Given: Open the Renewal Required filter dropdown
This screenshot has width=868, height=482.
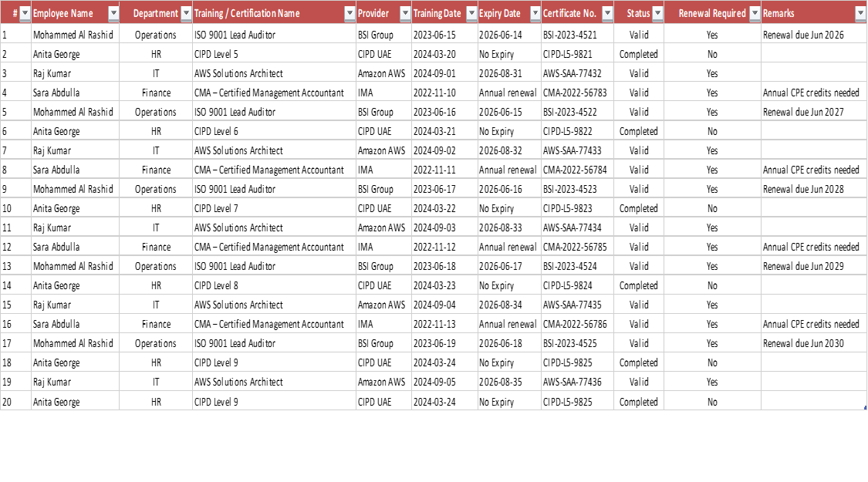Looking at the screenshot, I should click(x=755, y=13).
